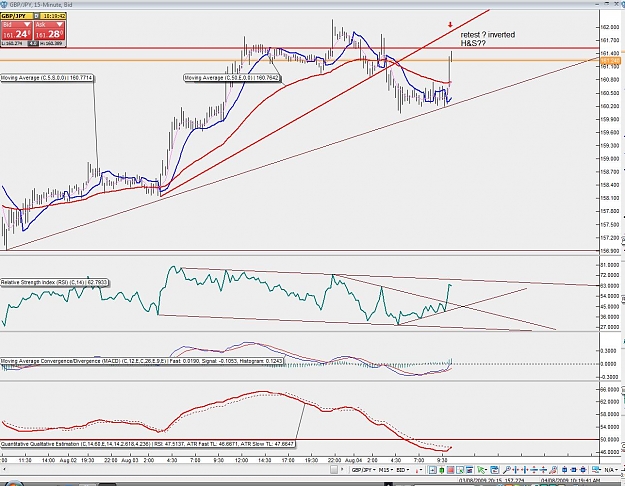The width and height of the screenshot is (625, 486).
Task: Click the red down arrow marker on chart
Action: [x=450, y=25]
